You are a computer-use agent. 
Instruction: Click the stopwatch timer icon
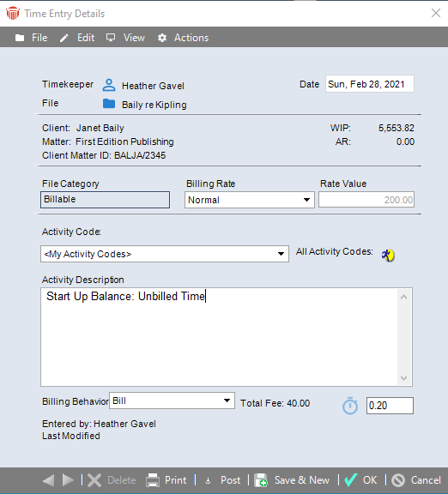click(350, 406)
